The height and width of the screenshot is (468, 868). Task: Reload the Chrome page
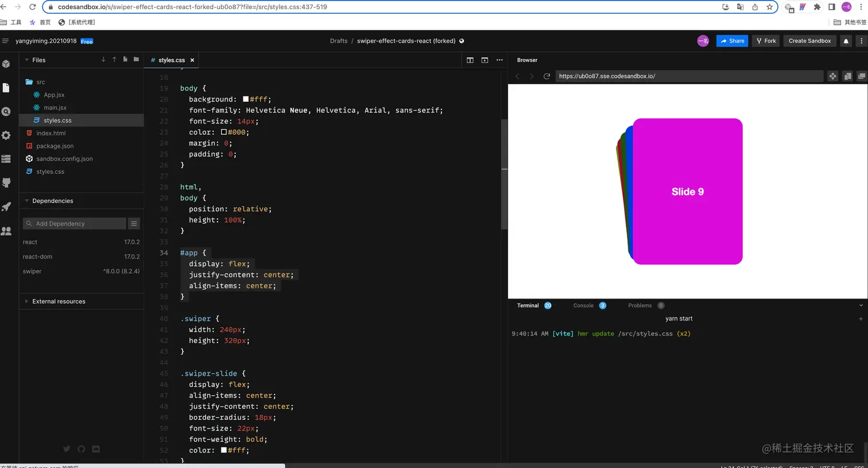[32, 7]
